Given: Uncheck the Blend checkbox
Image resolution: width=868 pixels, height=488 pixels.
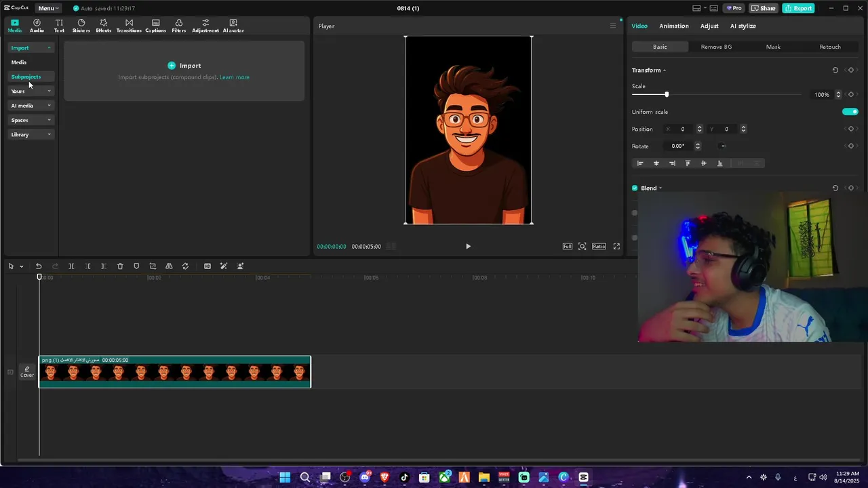Looking at the screenshot, I should point(635,188).
